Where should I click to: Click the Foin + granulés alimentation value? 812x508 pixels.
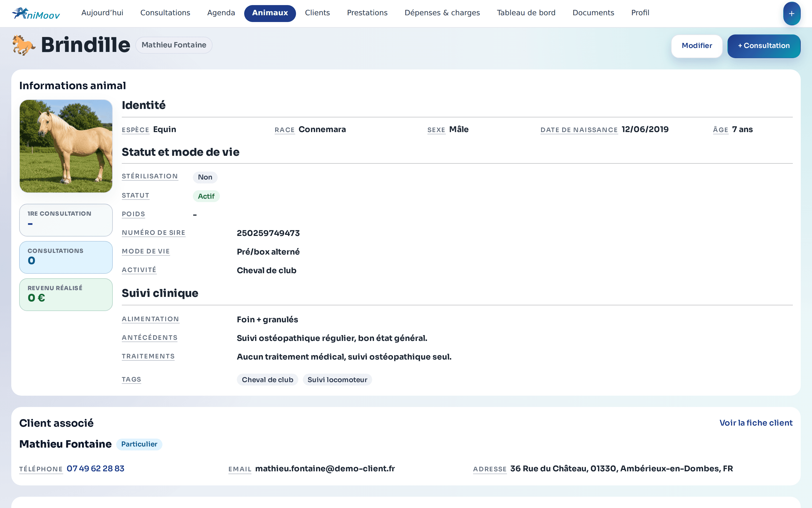click(267, 319)
